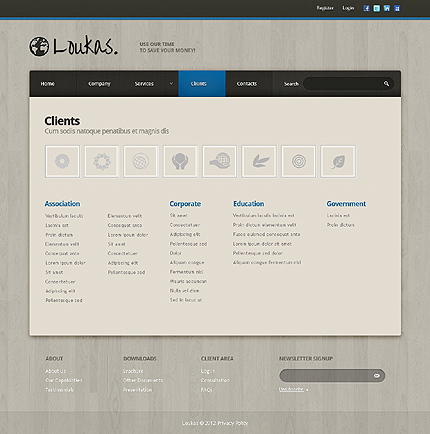Open the Company menu item
Viewport: 430px width, 434px height.
99,84
